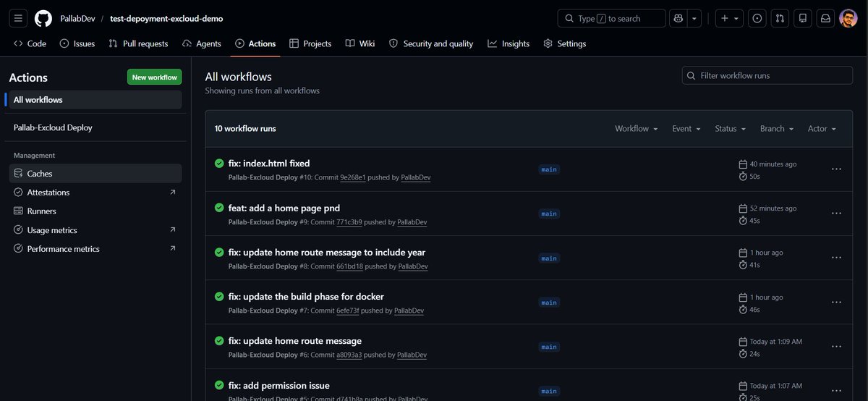Image resolution: width=868 pixels, height=401 pixels.
Task: Open the repositories icon in header
Action: pyautogui.click(x=802, y=18)
